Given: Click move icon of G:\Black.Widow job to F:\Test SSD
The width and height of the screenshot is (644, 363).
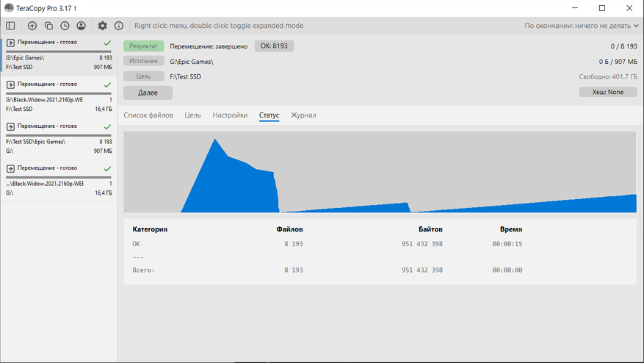Looking at the screenshot, I should click(x=11, y=85).
